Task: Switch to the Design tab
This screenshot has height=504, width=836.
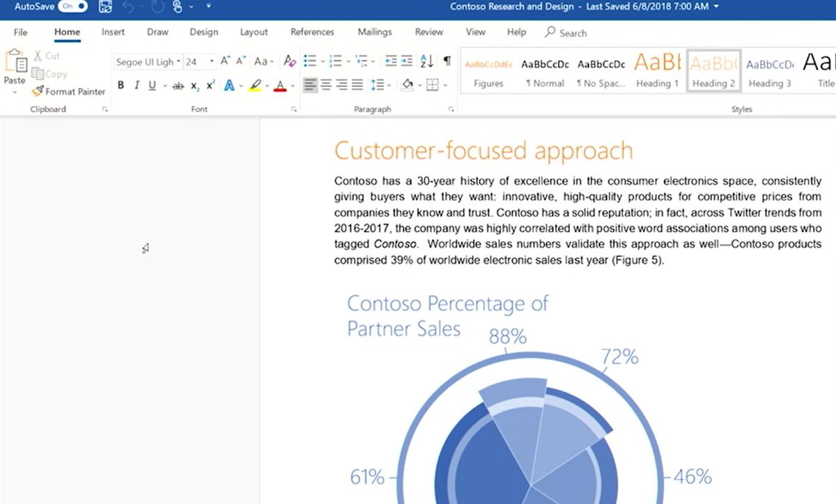Action: click(x=203, y=32)
